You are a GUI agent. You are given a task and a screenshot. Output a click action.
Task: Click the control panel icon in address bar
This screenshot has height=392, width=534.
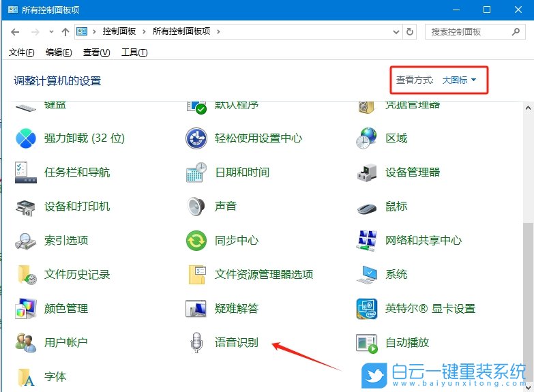[x=82, y=31]
